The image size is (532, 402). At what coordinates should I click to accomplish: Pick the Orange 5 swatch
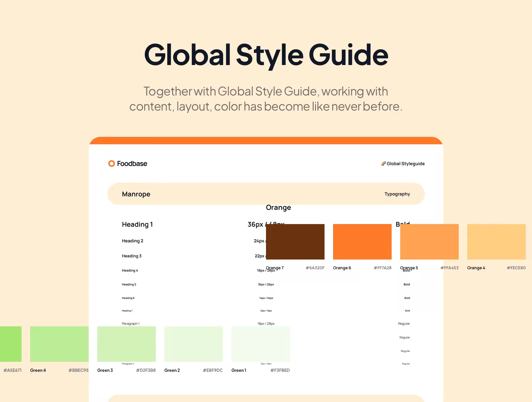[429, 242]
